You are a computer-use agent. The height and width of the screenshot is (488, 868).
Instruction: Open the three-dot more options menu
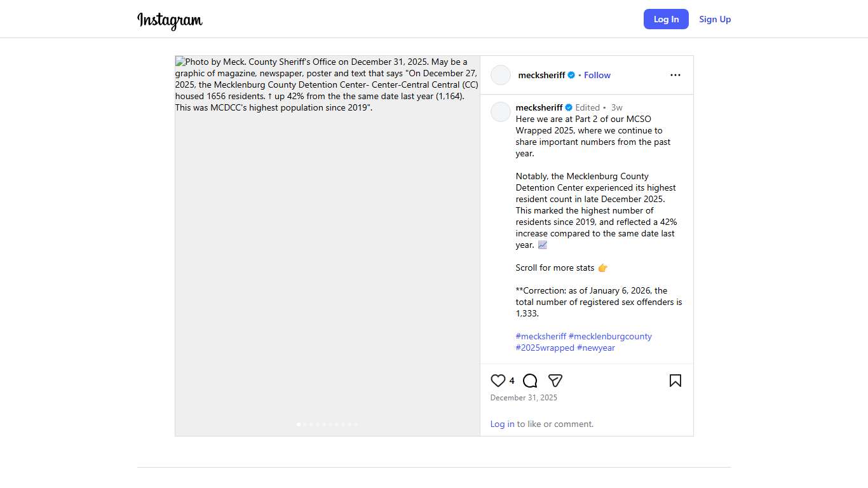[x=675, y=75]
